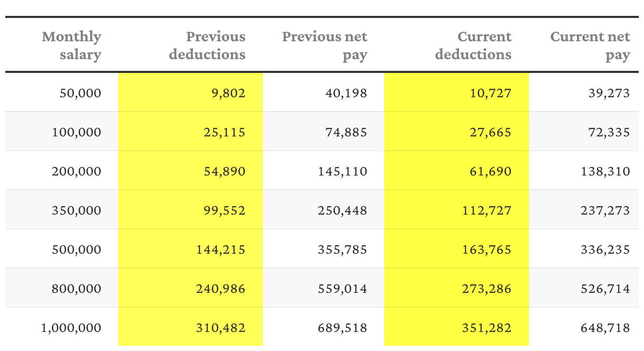Select the 138,310 current net pay cell

click(584, 171)
